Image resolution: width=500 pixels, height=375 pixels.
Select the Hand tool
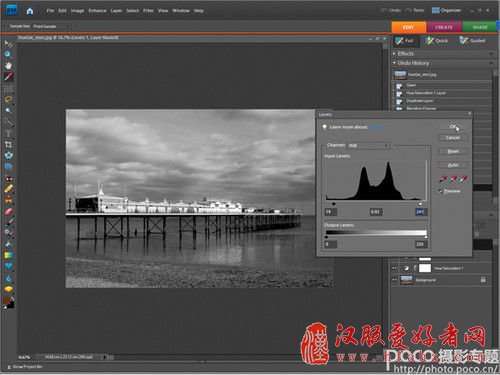[8, 66]
